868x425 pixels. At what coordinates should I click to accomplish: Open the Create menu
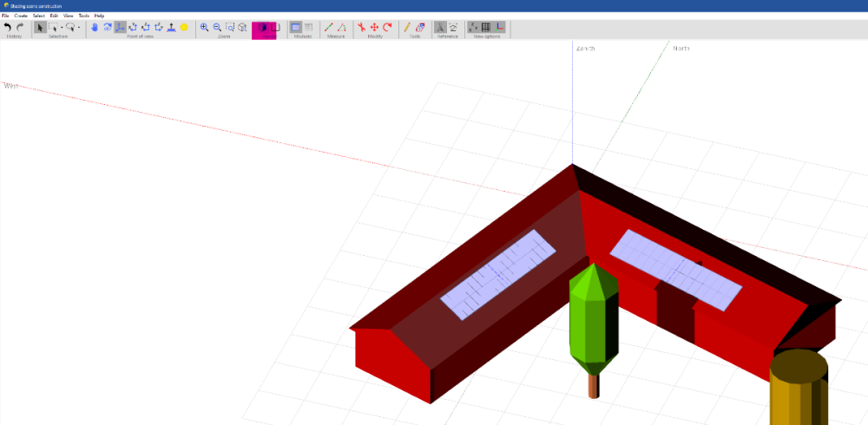tap(19, 16)
